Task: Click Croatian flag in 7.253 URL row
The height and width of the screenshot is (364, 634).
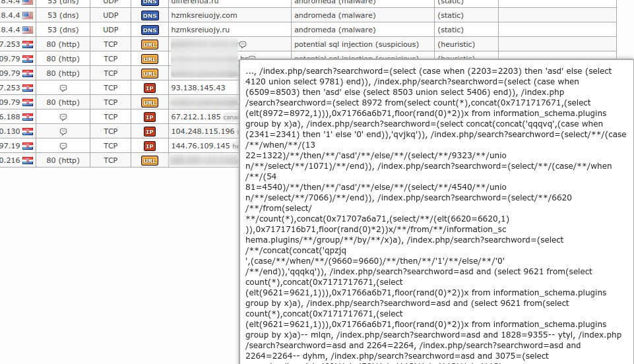Action: point(28,44)
